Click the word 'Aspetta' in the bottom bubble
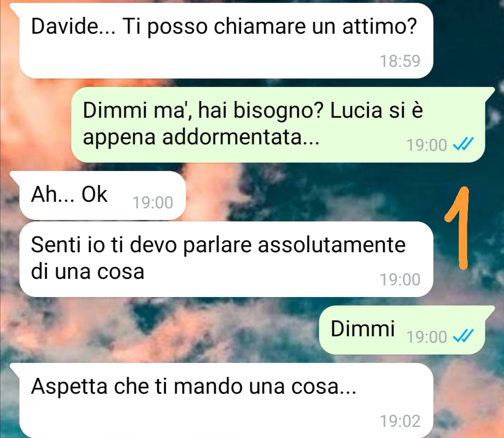The width and height of the screenshot is (504, 438). tap(69, 387)
